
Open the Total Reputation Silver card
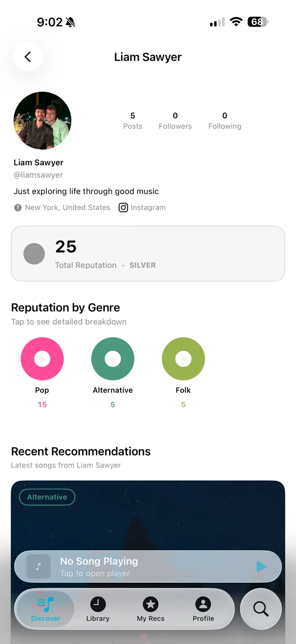[148, 253]
